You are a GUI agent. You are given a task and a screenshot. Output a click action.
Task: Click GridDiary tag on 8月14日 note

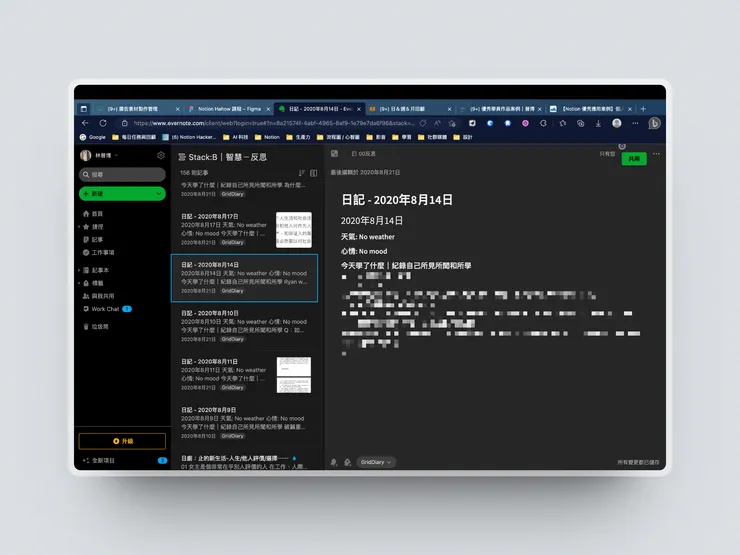233,291
